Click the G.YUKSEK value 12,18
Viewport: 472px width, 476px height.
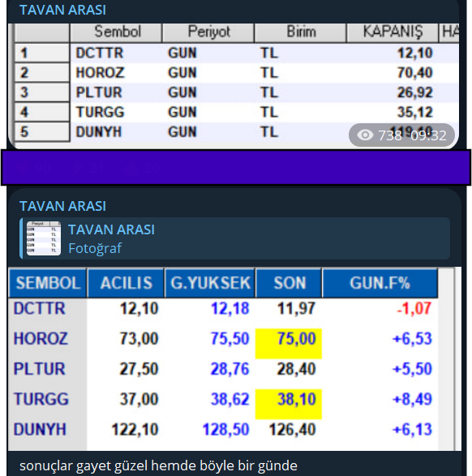click(x=230, y=308)
